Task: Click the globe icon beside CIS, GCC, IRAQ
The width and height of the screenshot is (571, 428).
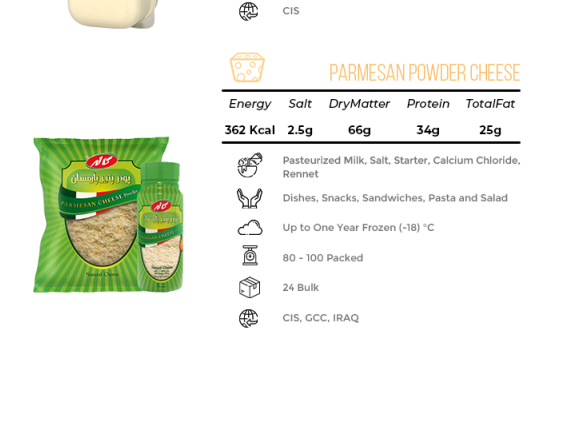Action: 249,318
